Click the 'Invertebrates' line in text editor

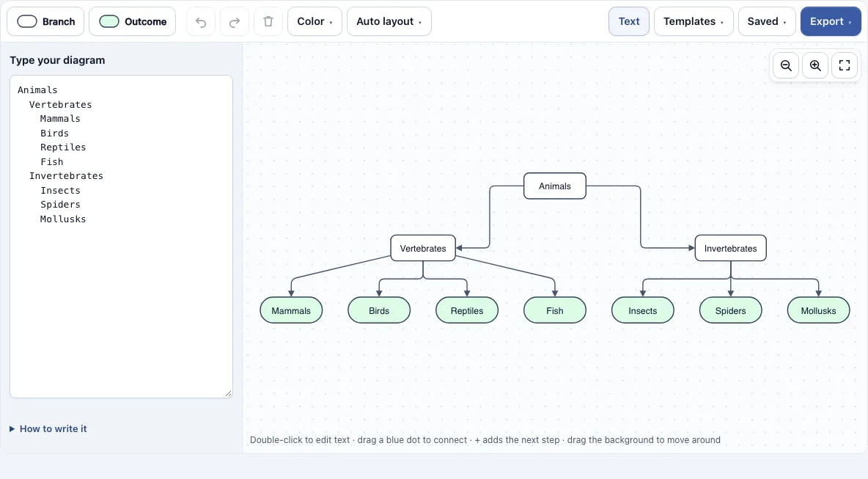tap(66, 175)
